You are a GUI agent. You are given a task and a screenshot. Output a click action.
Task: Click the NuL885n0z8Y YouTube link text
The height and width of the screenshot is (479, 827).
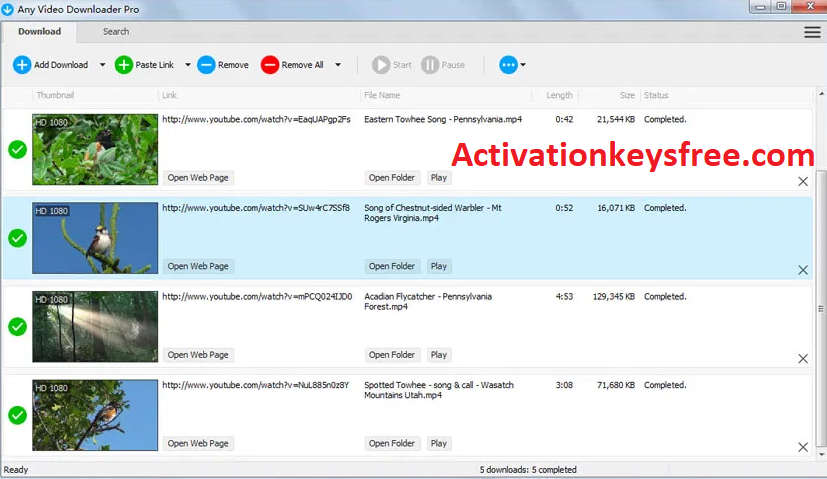[256, 385]
